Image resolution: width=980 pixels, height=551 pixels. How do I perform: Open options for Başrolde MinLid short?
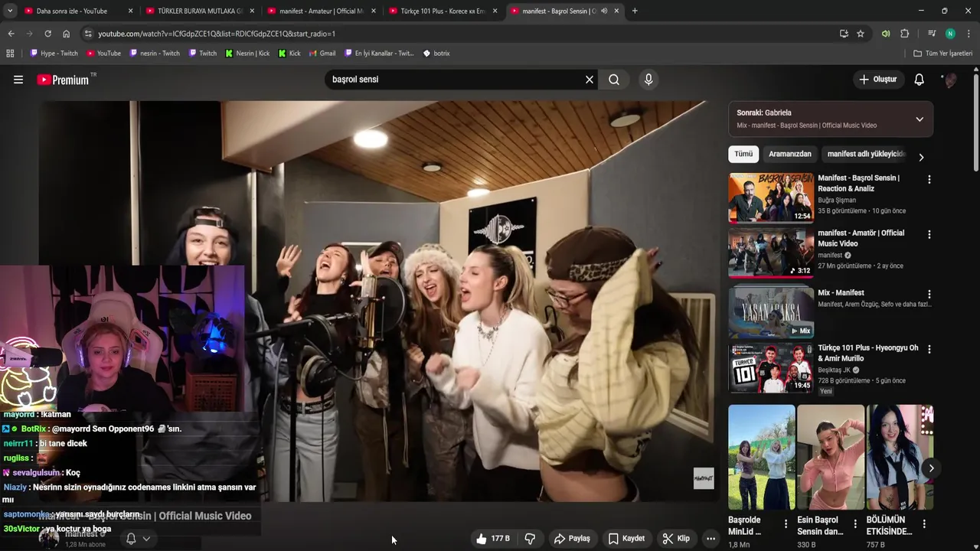tap(786, 524)
